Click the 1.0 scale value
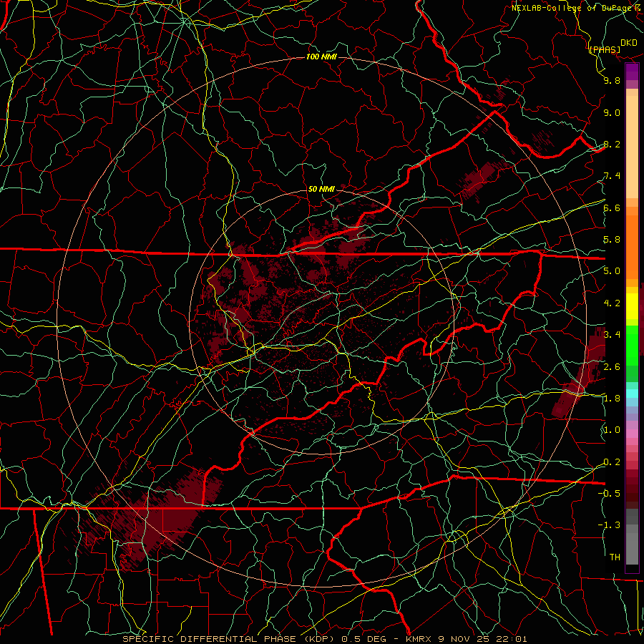Viewport: 644px width, 644px height. [x=612, y=430]
